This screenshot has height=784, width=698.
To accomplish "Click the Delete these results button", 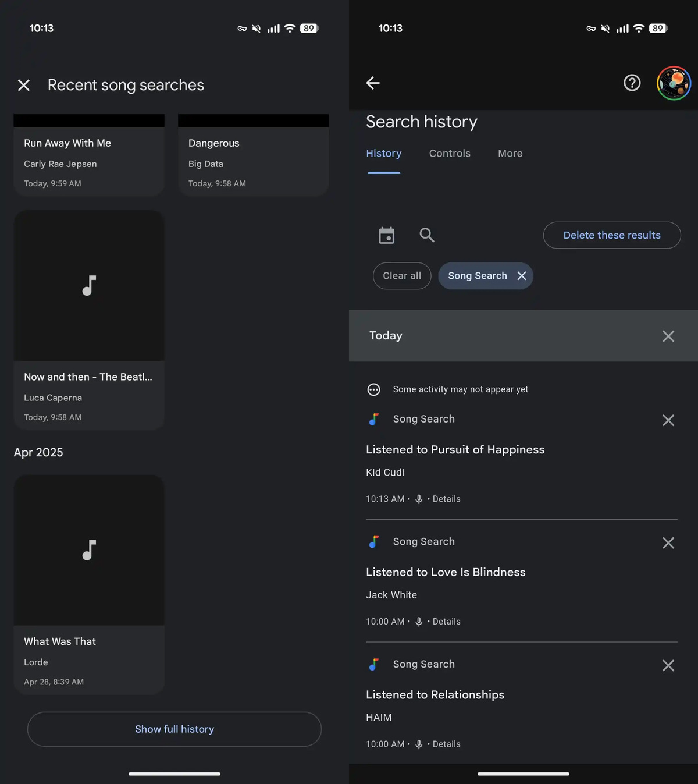I will point(612,235).
